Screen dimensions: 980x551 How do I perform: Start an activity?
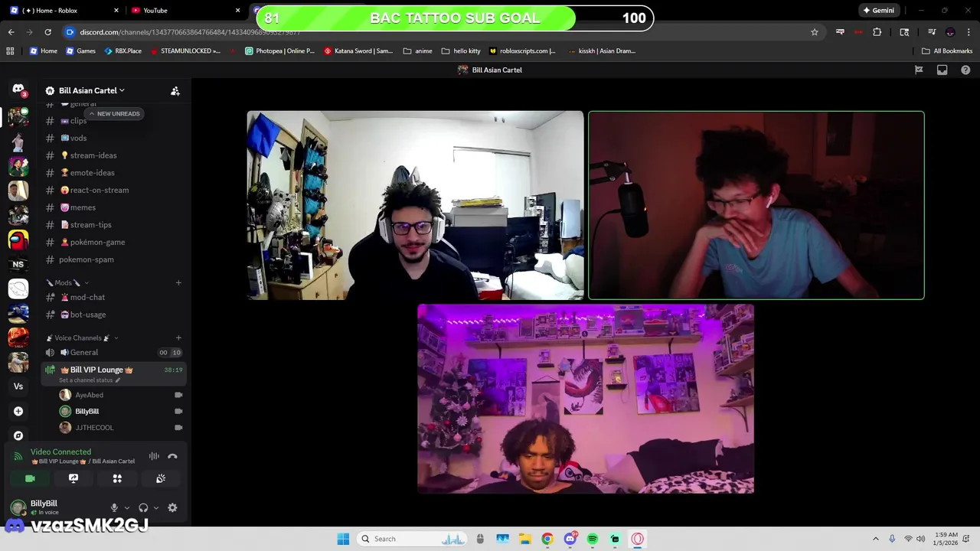pyautogui.click(x=117, y=478)
